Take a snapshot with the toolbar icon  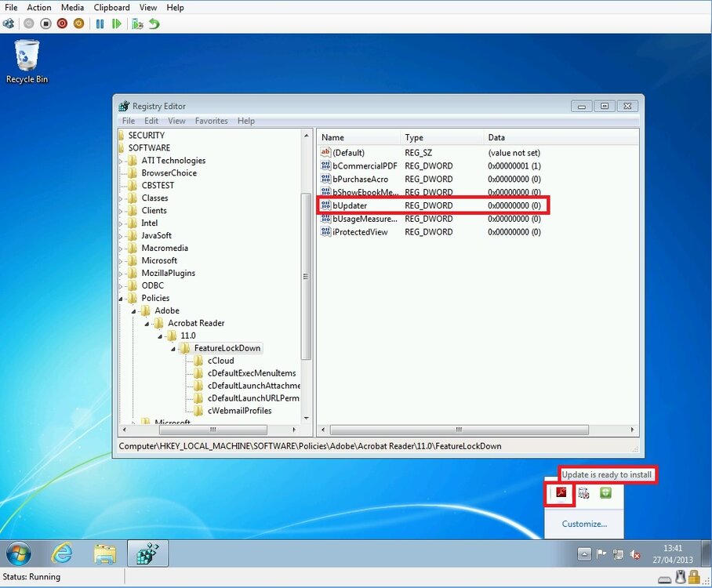click(x=137, y=24)
